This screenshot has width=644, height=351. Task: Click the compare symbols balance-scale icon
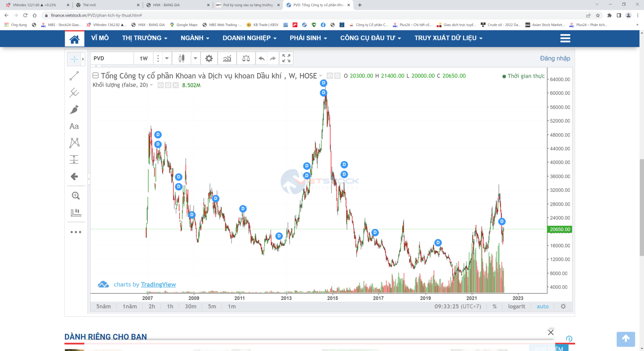point(246,58)
